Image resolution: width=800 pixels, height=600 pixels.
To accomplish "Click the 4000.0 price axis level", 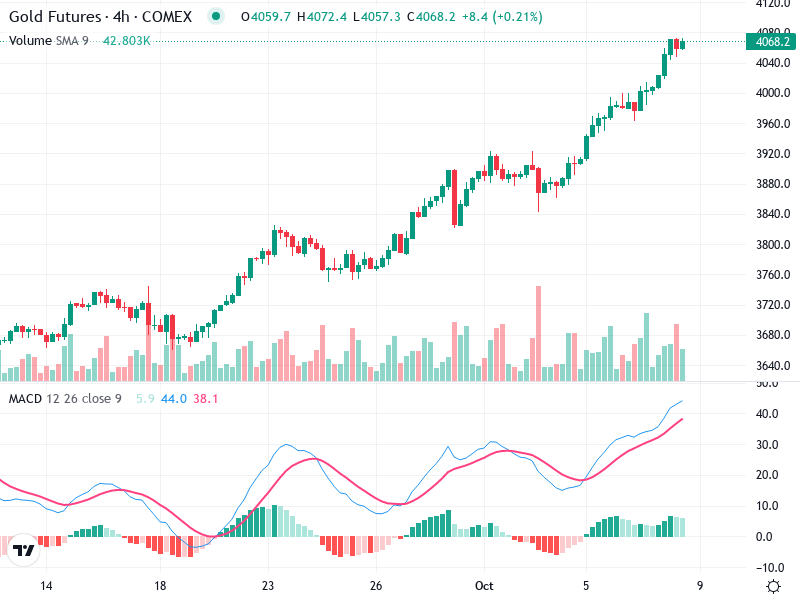I will coord(773,93).
